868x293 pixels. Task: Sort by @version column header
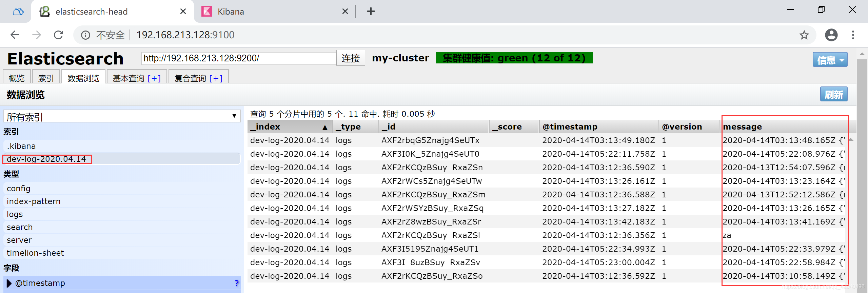689,127
